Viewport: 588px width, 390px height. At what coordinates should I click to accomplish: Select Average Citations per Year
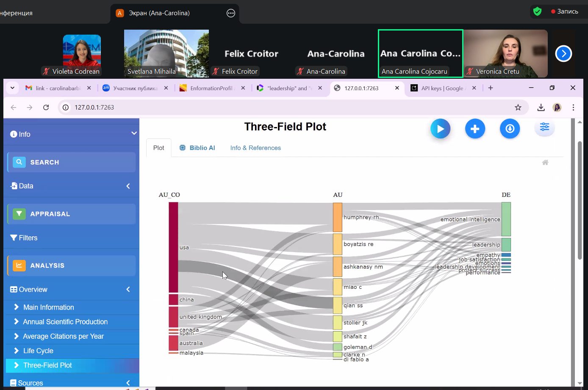point(63,336)
